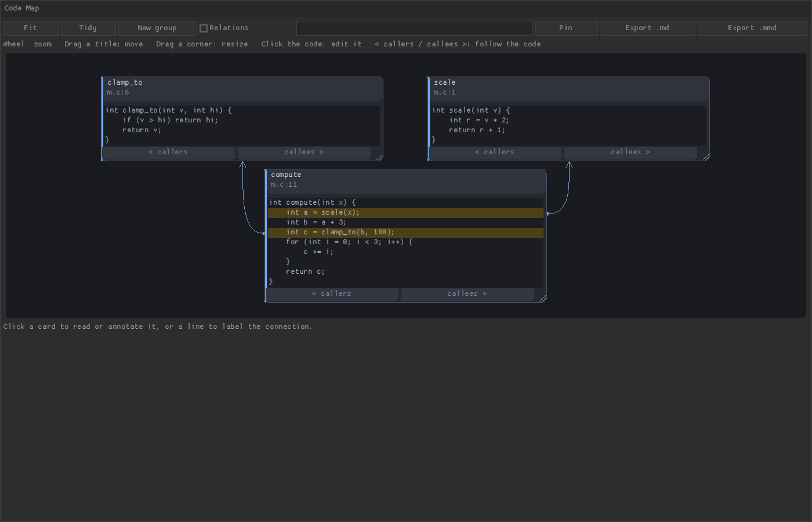Select the scale card title
The image size is (812, 522).
click(x=445, y=82)
